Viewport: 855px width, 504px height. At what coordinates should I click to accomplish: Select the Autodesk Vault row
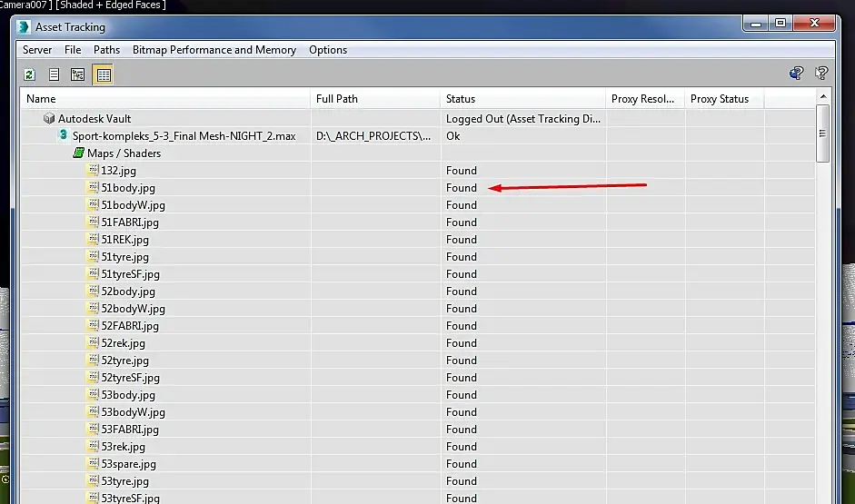[x=418, y=118]
